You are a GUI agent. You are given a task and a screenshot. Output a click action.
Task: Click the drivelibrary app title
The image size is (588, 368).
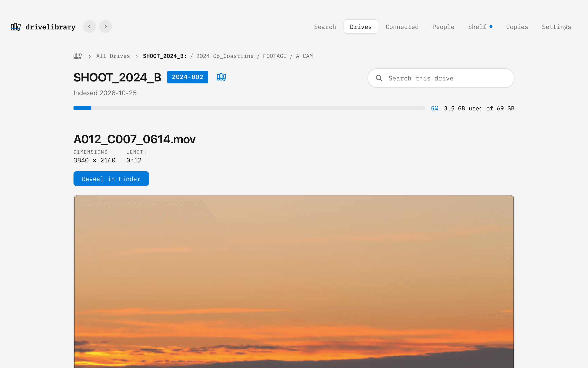50,27
